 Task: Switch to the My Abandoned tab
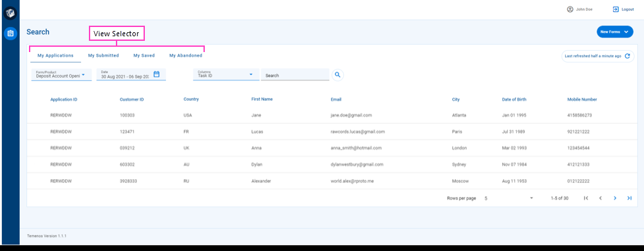point(186,55)
